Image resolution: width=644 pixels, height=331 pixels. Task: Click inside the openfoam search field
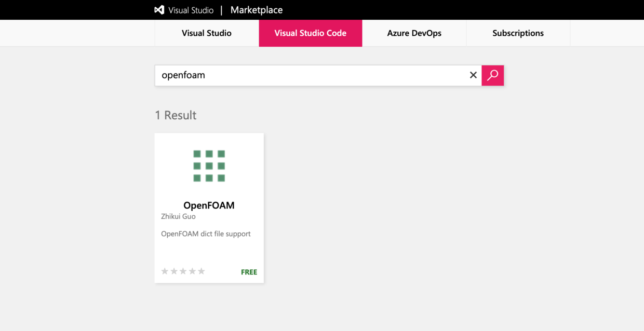pyautogui.click(x=312, y=75)
